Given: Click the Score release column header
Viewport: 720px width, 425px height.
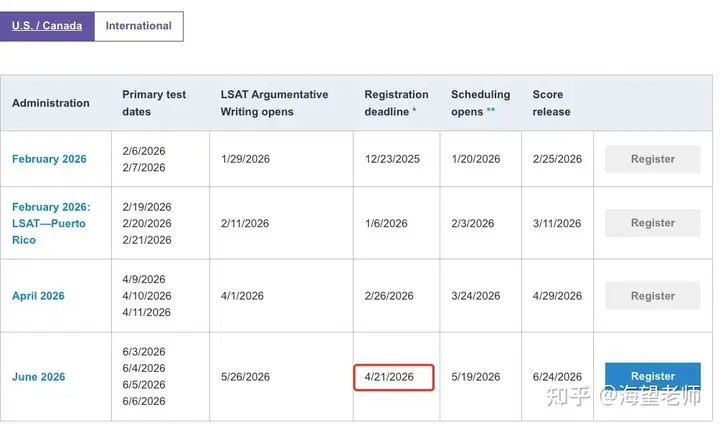Looking at the screenshot, I should [x=551, y=103].
